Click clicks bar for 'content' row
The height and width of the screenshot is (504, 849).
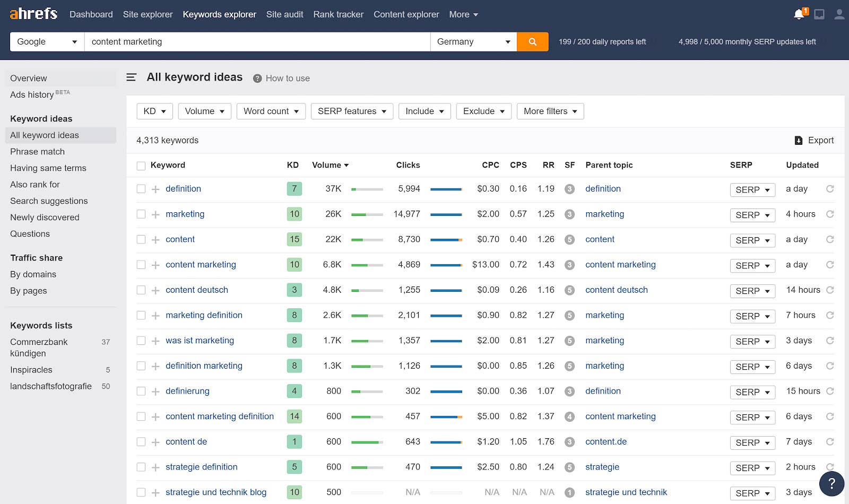446,240
